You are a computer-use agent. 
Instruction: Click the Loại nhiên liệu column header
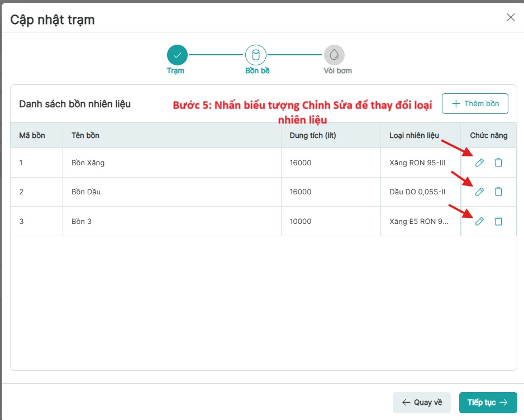point(414,135)
